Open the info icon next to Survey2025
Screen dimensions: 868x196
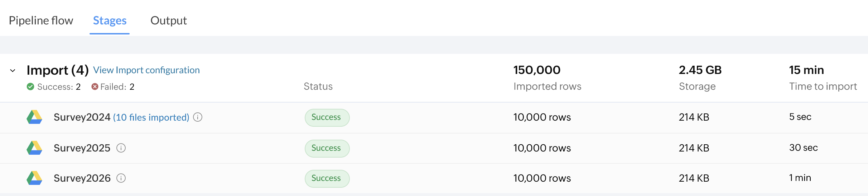pos(121,148)
